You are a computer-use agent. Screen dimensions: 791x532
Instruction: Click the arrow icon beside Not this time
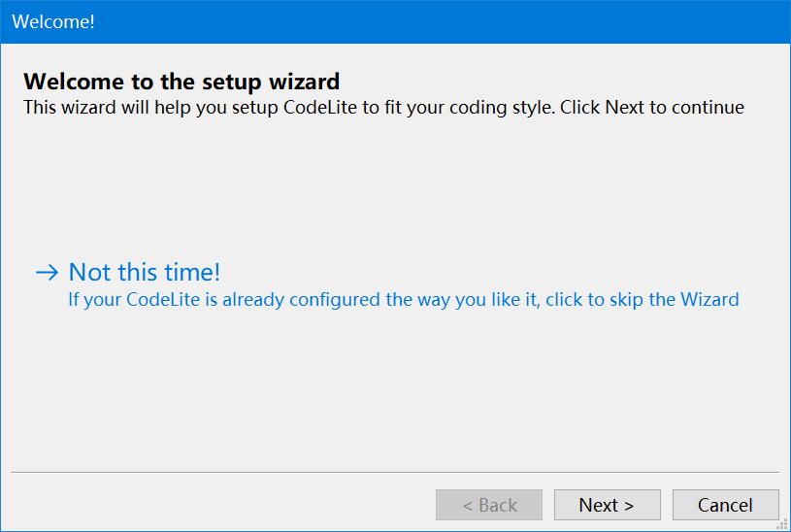[x=47, y=273]
